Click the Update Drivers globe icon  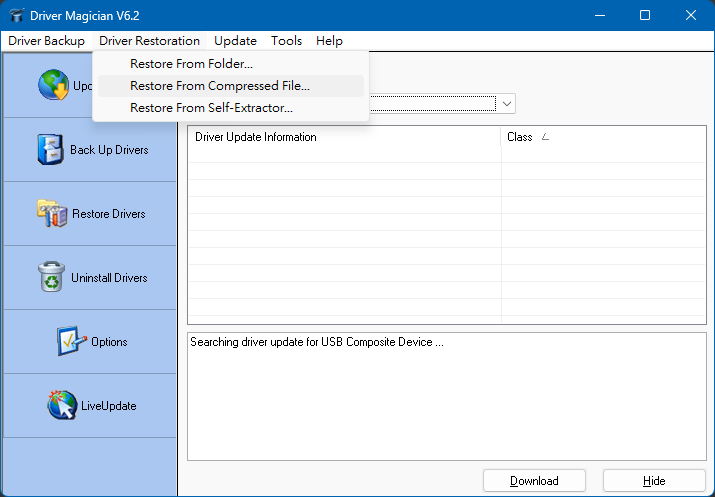point(52,85)
